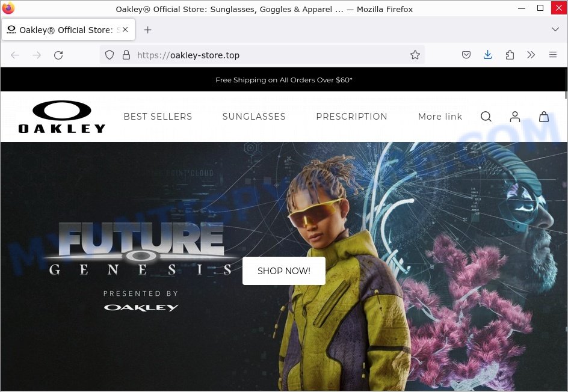Click the Oakley logo in header
Viewport: 568px width, 392px height.
(x=62, y=117)
